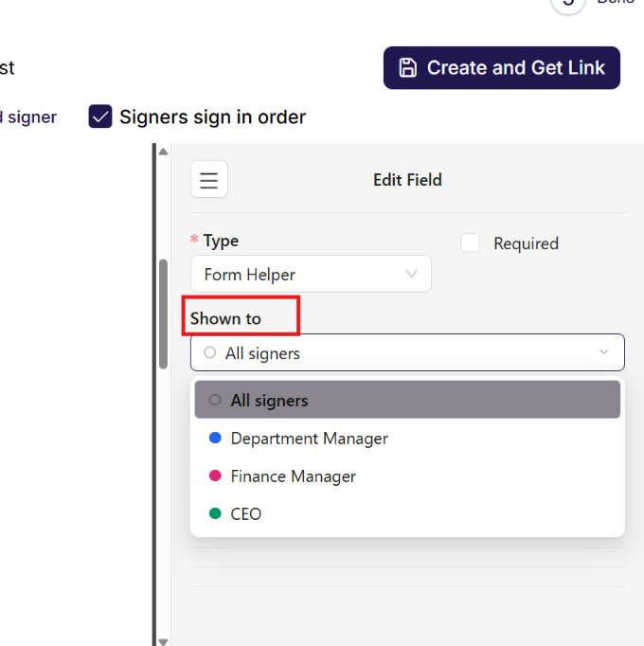
Task: Click the Type field label
Action: pyautogui.click(x=221, y=241)
